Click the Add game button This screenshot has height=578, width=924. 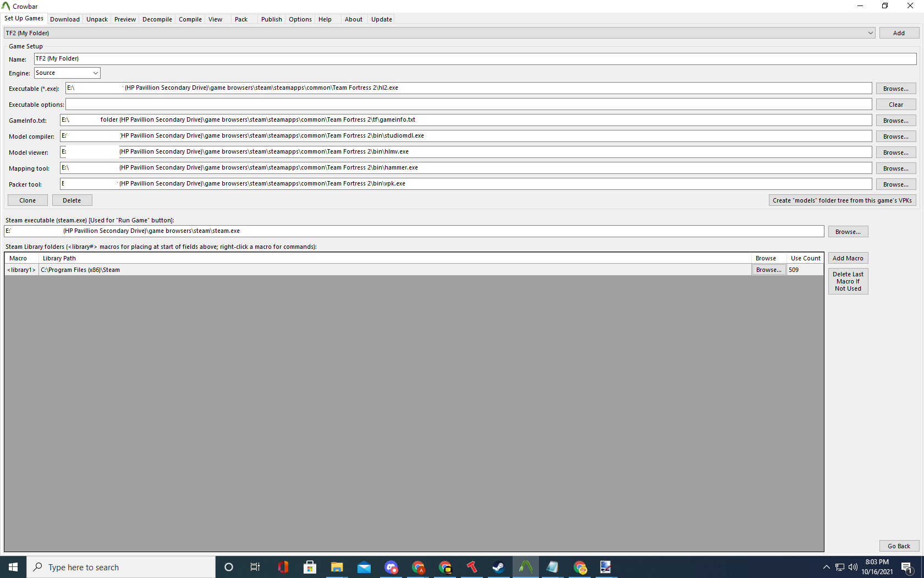click(x=899, y=33)
